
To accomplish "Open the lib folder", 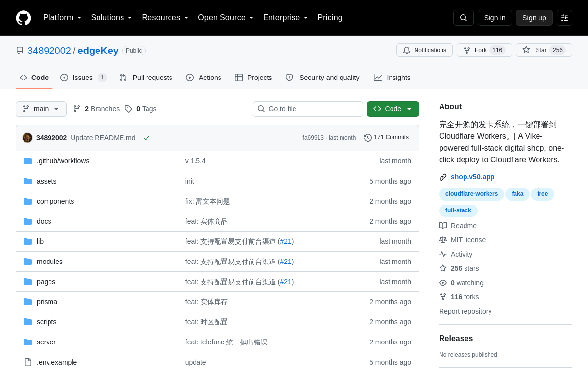I will [x=40, y=241].
